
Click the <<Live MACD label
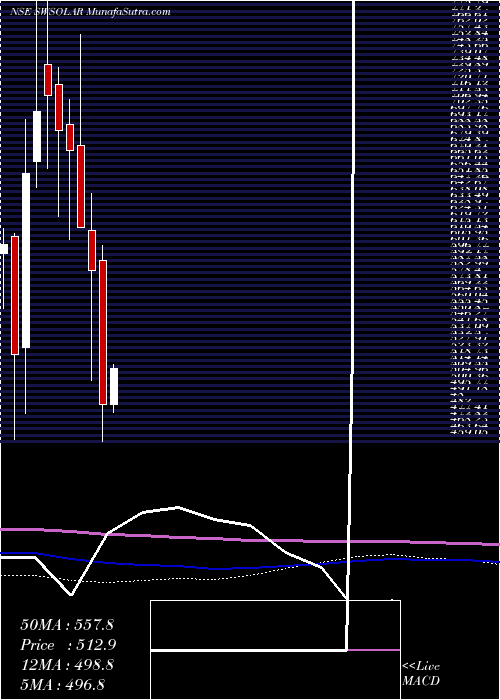421,673
